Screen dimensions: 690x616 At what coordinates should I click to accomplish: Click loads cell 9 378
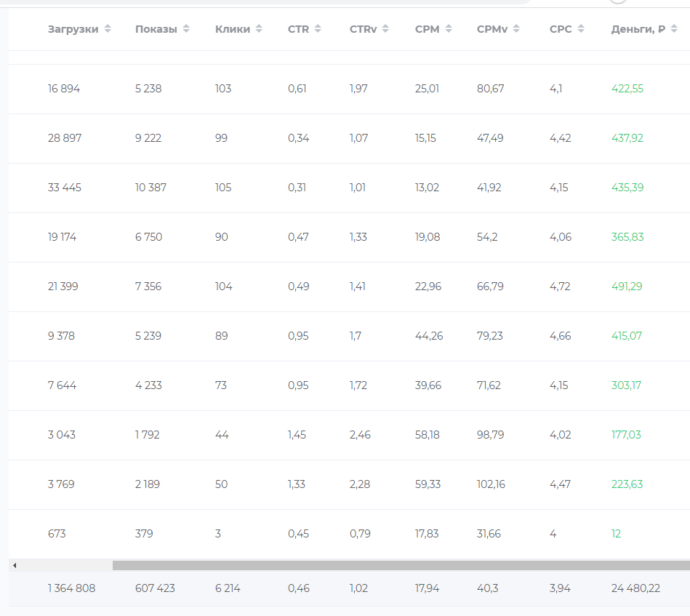coord(61,336)
